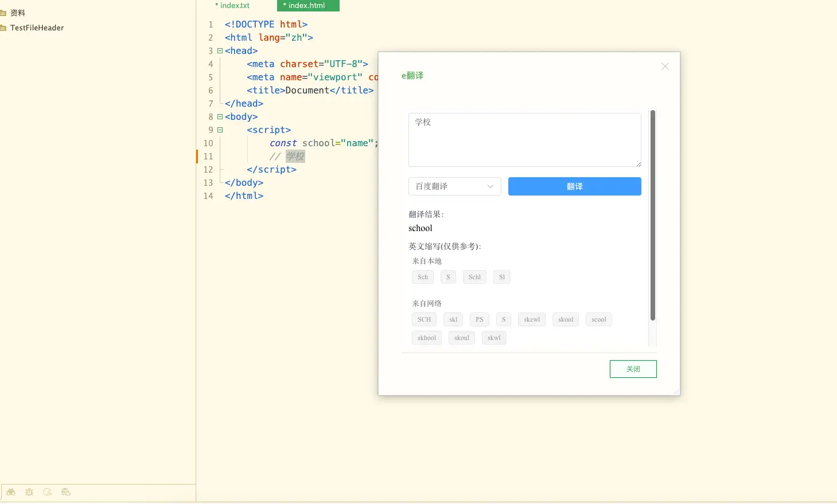The image size is (837, 504).
Task: Click the textarea resize handle corner
Action: (639, 164)
